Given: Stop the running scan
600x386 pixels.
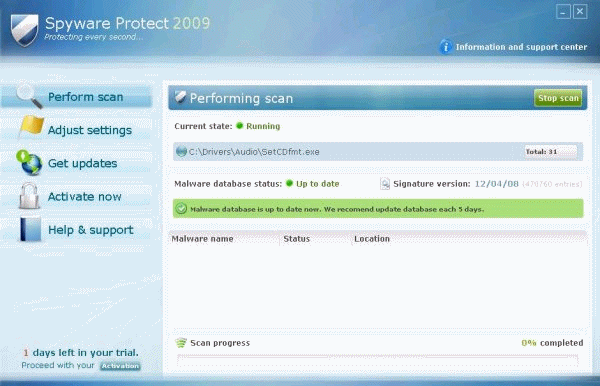Looking at the screenshot, I should point(558,98).
